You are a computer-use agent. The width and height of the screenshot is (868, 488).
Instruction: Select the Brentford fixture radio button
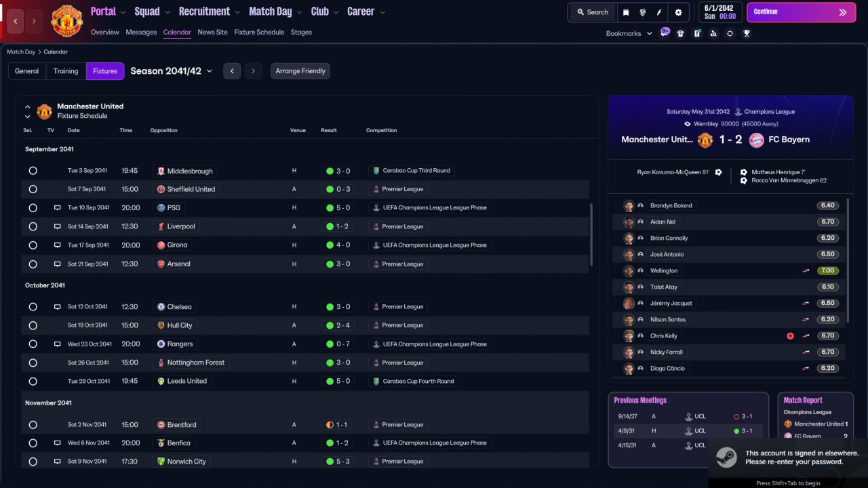pos(33,425)
